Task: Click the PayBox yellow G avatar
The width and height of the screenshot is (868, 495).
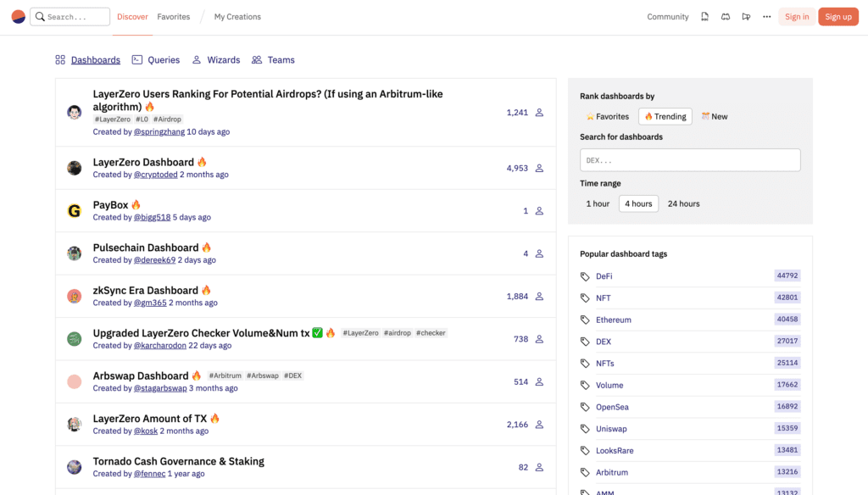Action: pyautogui.click(x=75, y=211)
